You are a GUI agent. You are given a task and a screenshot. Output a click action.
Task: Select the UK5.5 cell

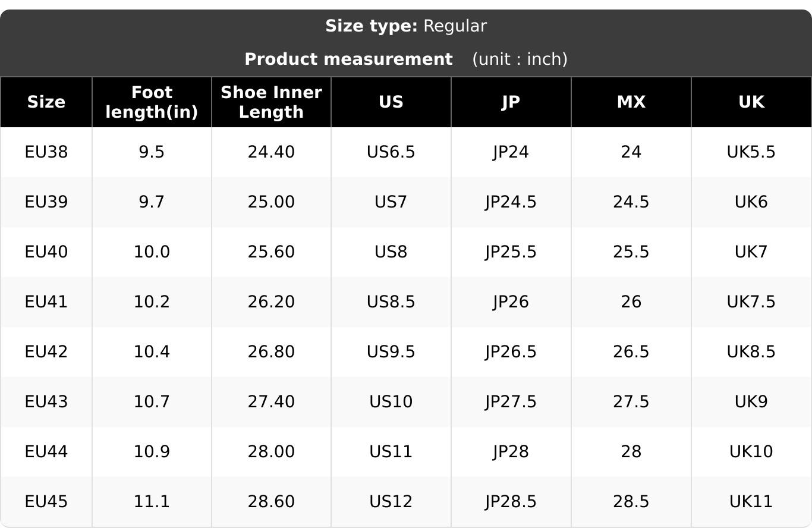(751, 152)
